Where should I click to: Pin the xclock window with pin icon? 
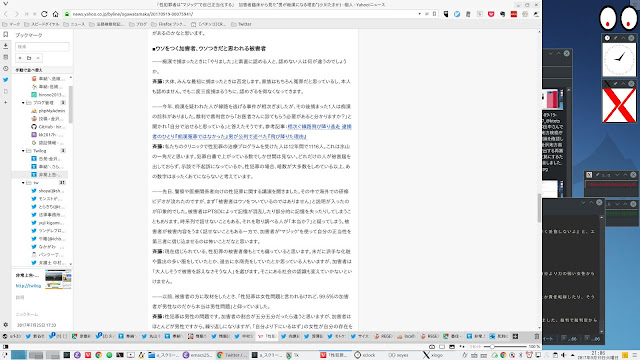pyautogui.click(x=616, y=38)
